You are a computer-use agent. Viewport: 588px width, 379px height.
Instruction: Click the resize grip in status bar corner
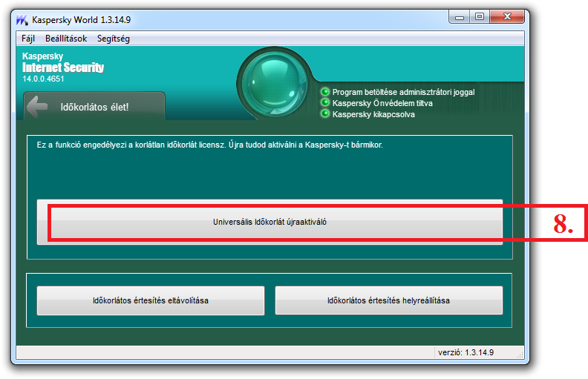coord(520,352)
